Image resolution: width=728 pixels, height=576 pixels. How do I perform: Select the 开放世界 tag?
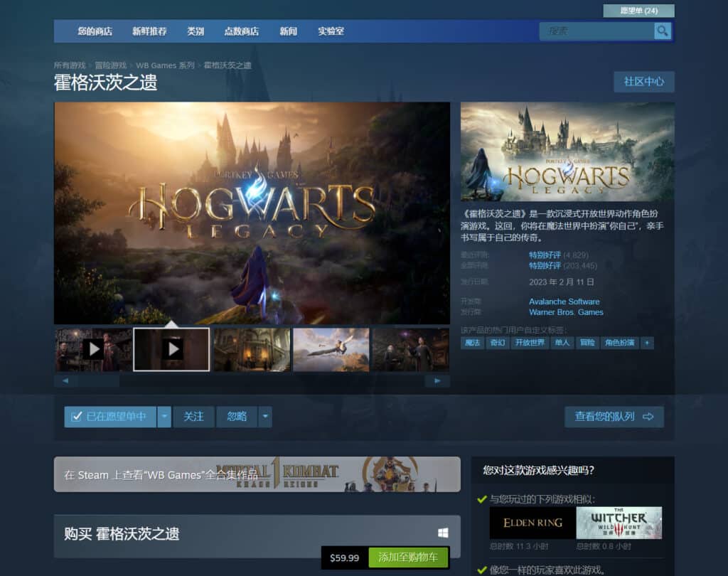(x=530, y=343)
